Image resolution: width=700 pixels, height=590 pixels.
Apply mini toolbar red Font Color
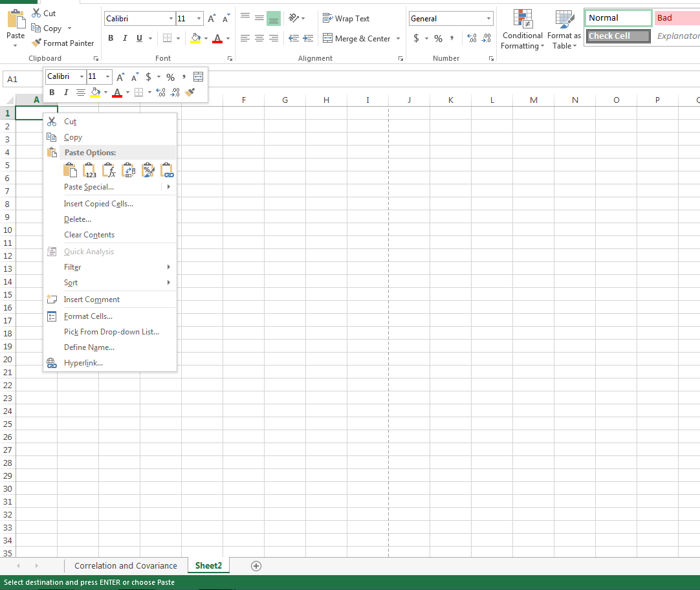click(x=117, y=93)
